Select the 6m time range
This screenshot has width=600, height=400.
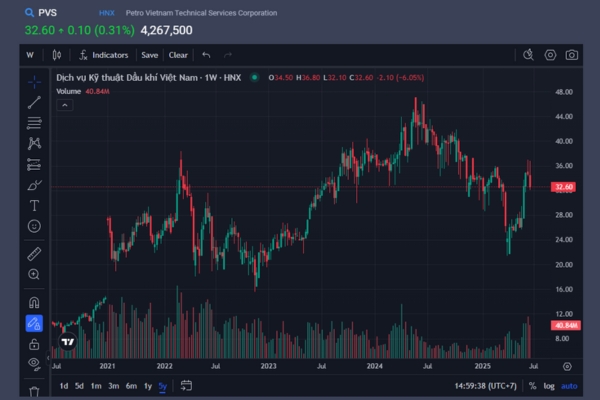[131, 386]
